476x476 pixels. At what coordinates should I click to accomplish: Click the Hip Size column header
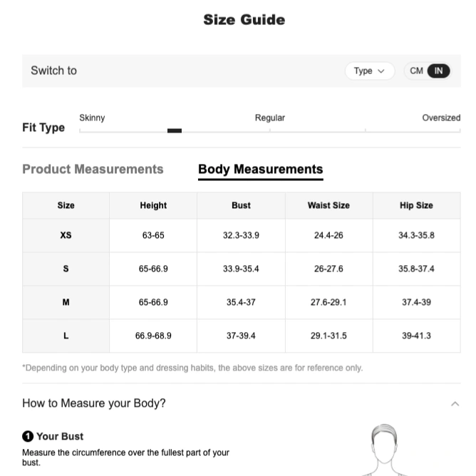(416, 205)
